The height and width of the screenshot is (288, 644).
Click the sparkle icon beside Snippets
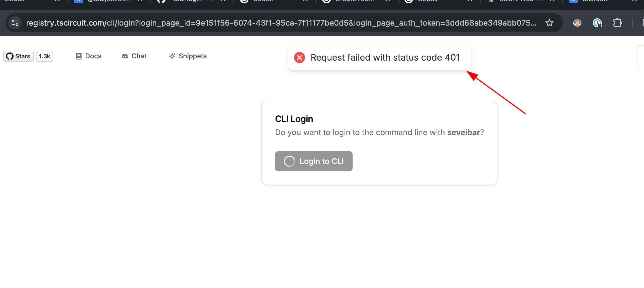point(172,56)
